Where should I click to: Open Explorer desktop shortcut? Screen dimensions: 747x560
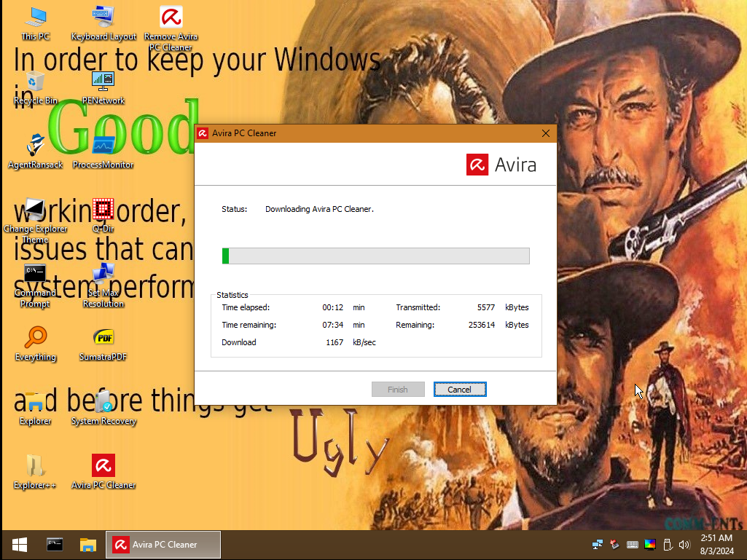(x=35, y=408)
